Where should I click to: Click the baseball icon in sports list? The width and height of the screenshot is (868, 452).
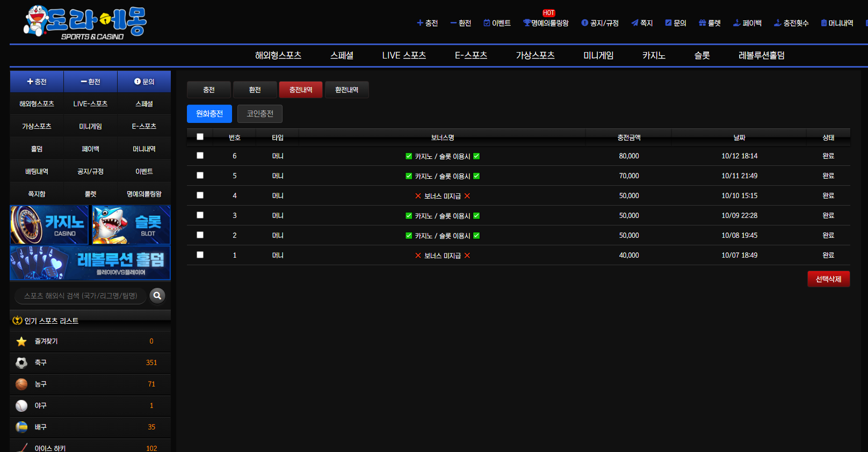[x=21, y=406]
